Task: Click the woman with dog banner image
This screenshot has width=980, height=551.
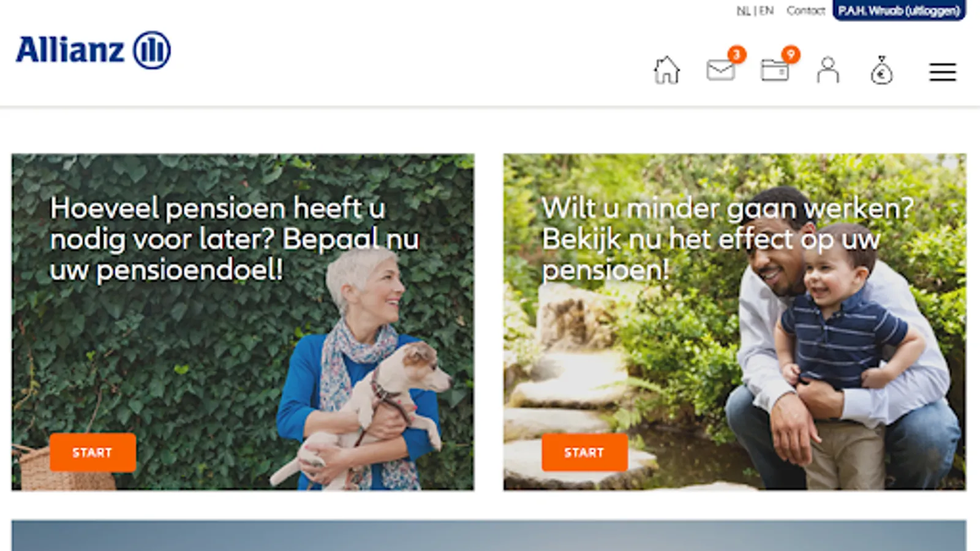Action: click(243, 322)
